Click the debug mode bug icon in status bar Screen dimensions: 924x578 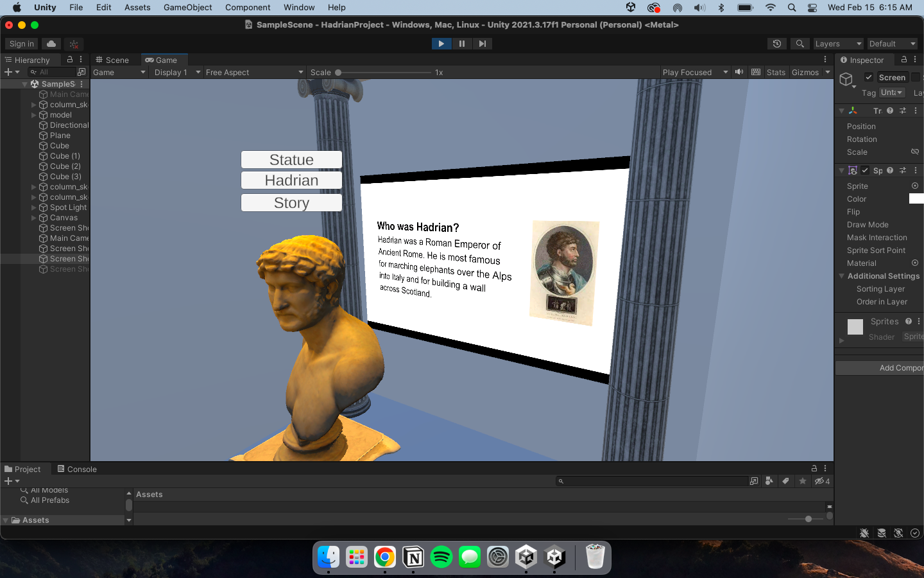coord(864,533)
